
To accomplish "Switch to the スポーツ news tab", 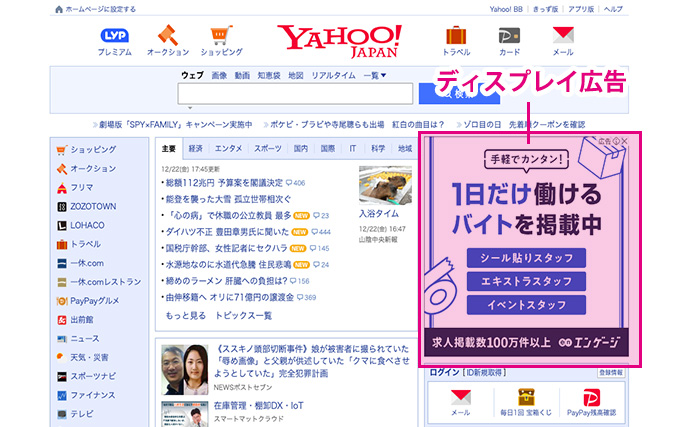I will (x=267, y=148).
